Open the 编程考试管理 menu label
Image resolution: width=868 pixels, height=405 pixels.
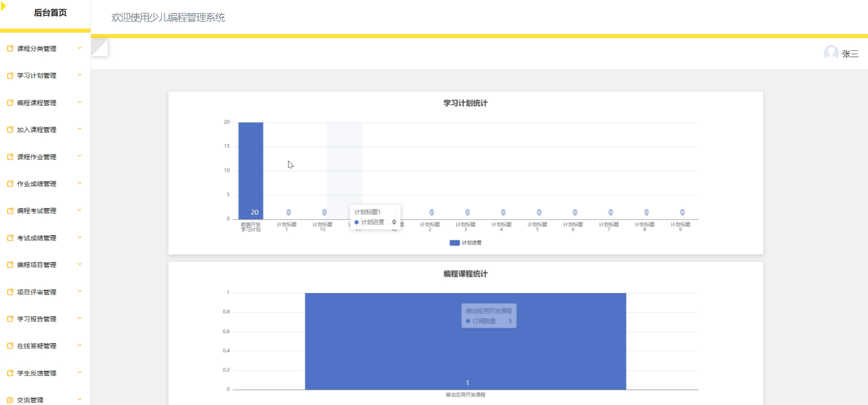coord(37,211)
